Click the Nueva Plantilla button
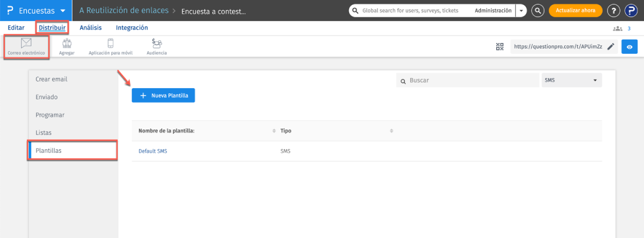 click(x=164, y=95)
